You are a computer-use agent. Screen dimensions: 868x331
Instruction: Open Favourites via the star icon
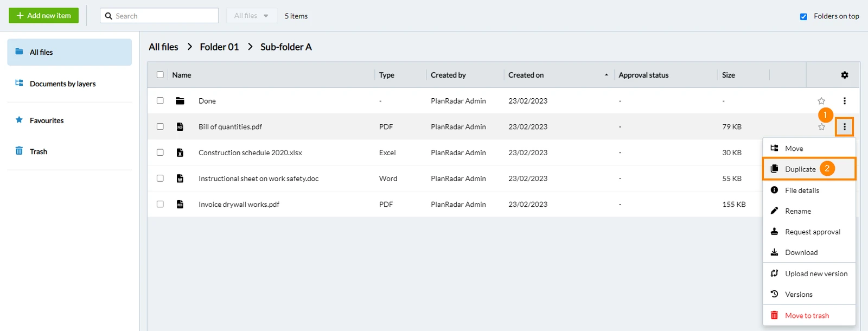click(19, 120)
